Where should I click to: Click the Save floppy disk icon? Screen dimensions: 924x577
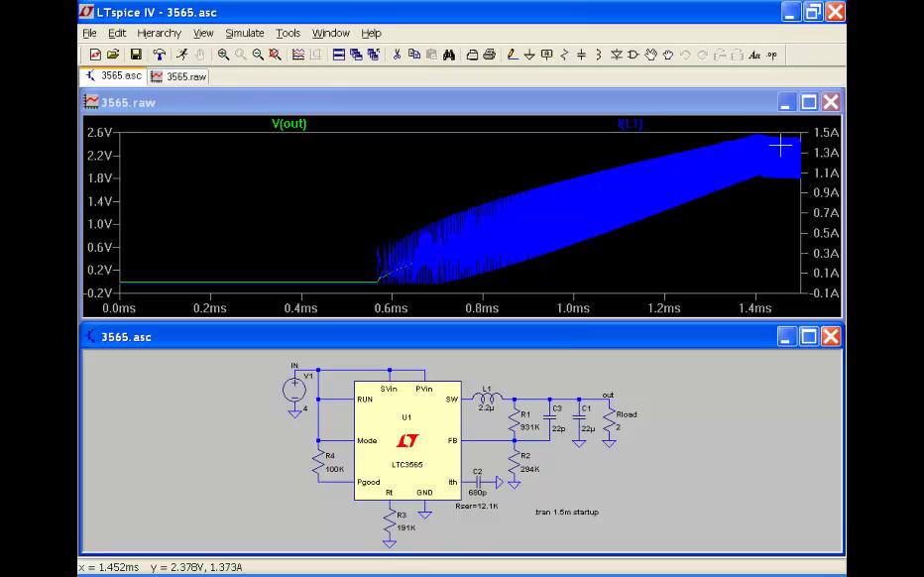click(x=136, y=56)
